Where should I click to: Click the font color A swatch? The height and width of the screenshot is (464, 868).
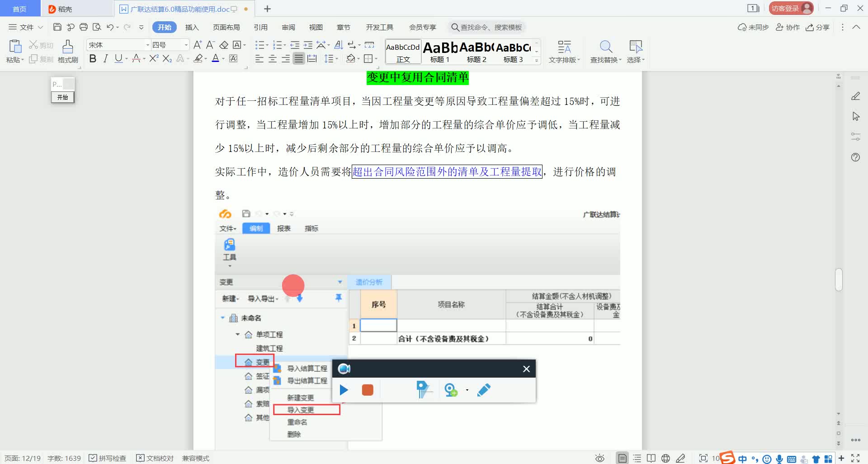click(x=215, y=58)
